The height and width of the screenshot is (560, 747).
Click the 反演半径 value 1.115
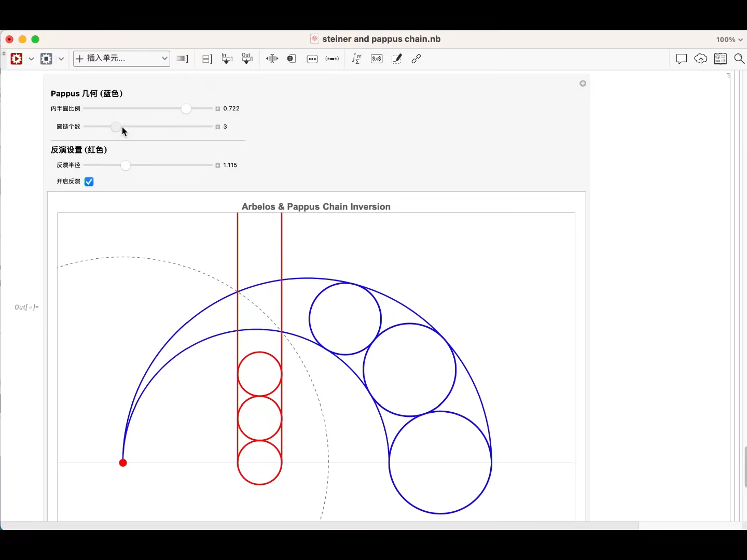click(x=230, y=165)
